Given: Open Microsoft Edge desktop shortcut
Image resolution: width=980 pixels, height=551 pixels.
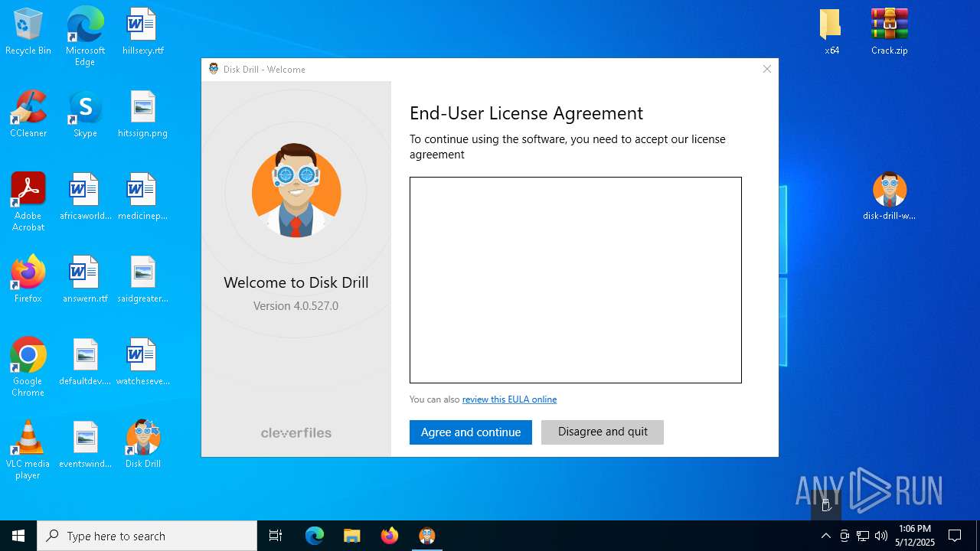Looking at the screenshot, I should [x=85, y=37].
